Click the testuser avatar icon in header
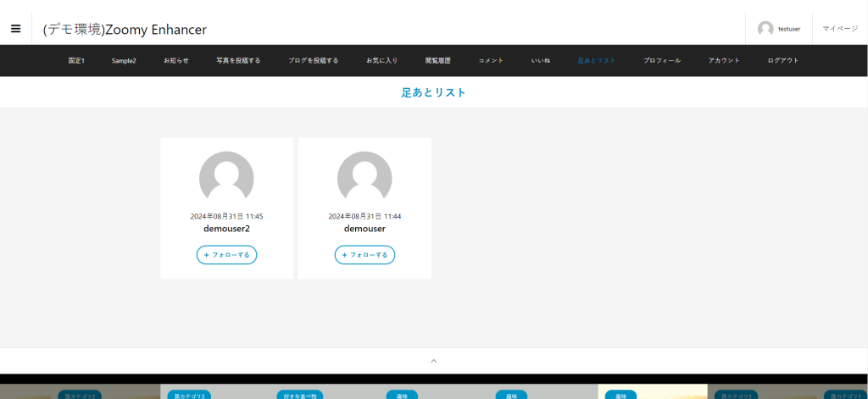 [x=765, y=29]
